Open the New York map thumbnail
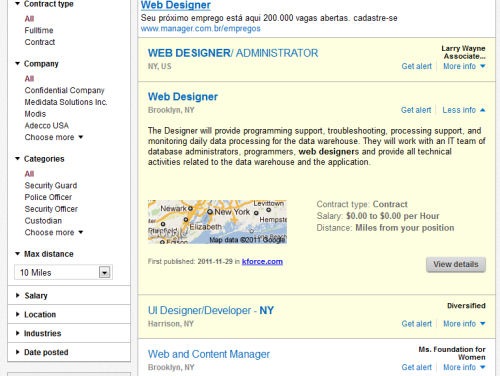 [x=217, y=222]
